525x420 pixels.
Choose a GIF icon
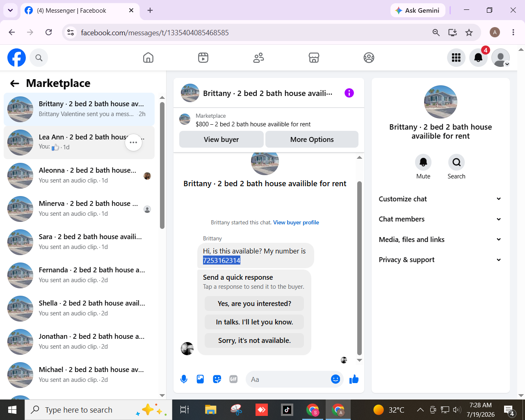(233, 379)
